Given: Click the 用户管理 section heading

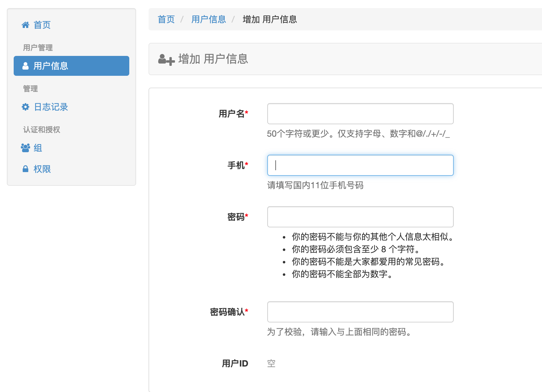Looking at the screenshot, I should (37, 48).
